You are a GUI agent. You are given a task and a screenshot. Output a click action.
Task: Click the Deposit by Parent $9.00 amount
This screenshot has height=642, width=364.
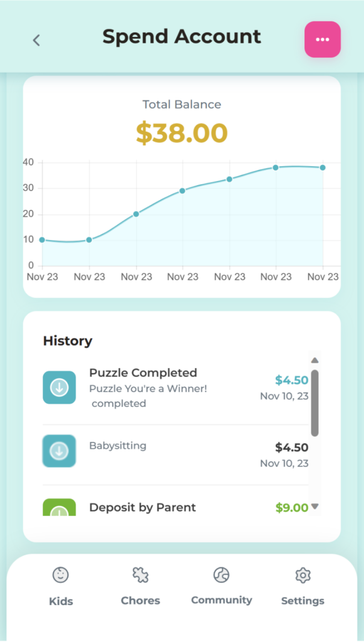coord(292,507)
